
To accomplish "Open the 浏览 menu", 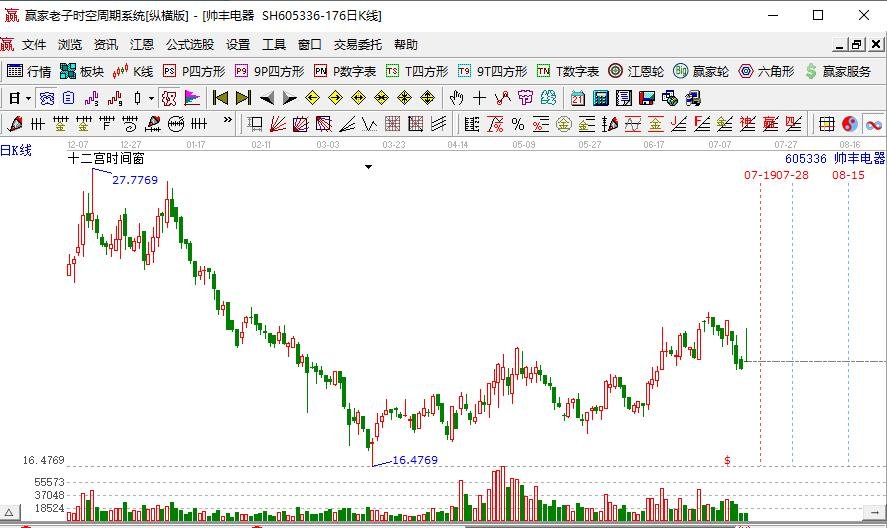I will tap(70, 45).
